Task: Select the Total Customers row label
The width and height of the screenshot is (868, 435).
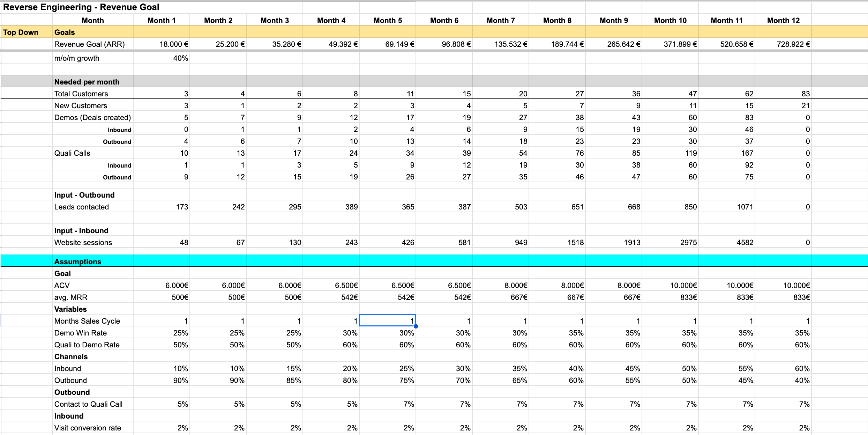Action: 81,94
